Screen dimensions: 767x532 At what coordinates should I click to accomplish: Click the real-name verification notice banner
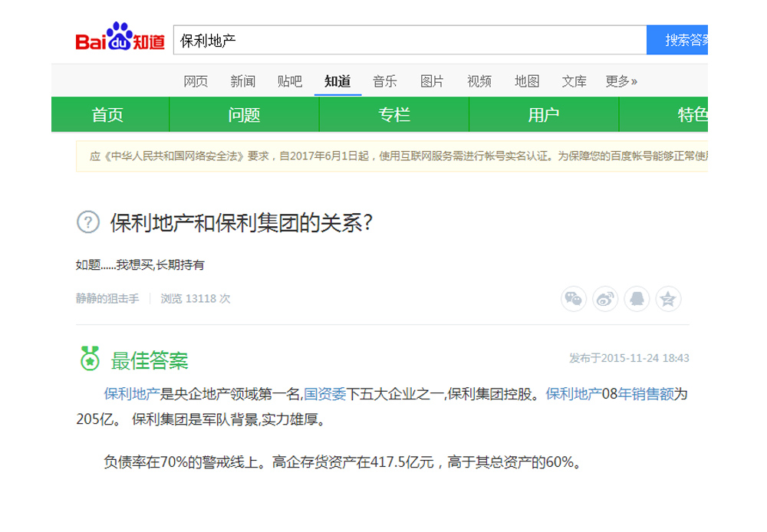pos(392,156)
